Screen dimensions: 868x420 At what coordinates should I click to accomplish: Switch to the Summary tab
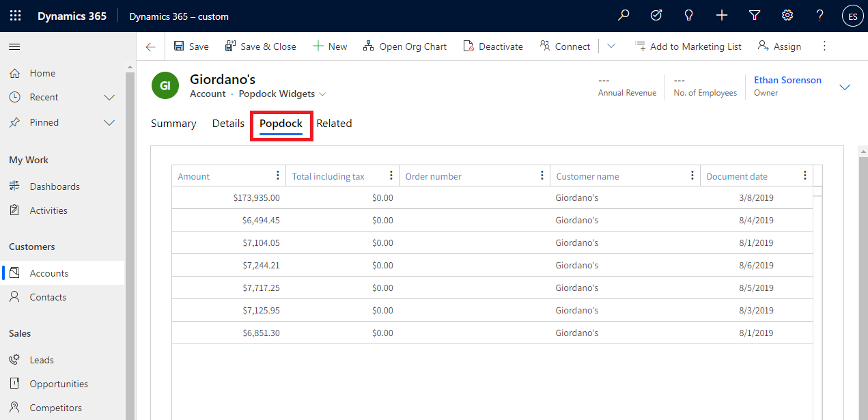coord(173,124)
